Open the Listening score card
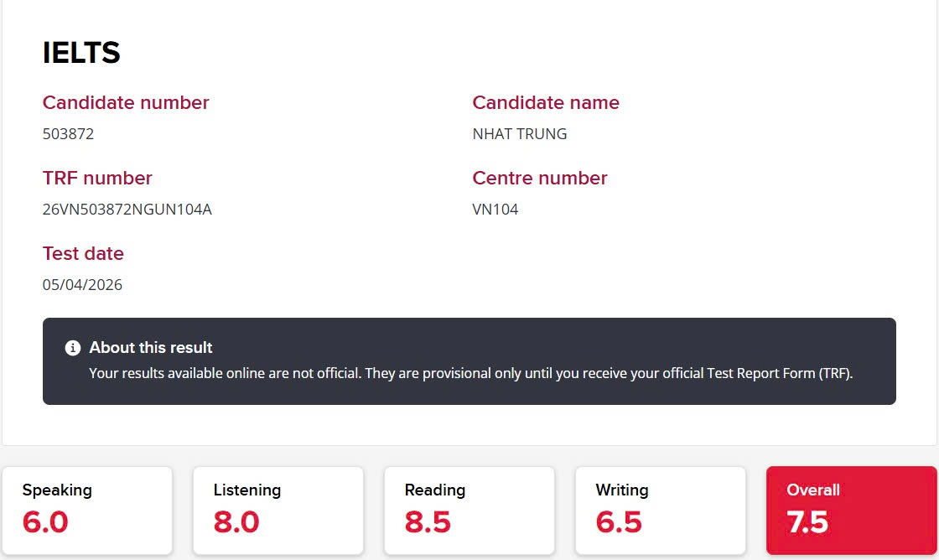This screenshot has width=939, height=560. tap(278, 510)
